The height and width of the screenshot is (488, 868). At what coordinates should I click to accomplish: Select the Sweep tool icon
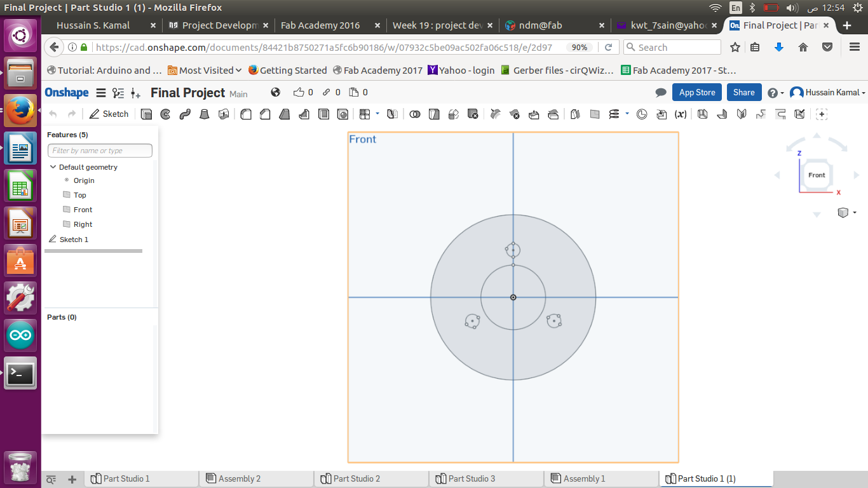(x=185, y=114)
